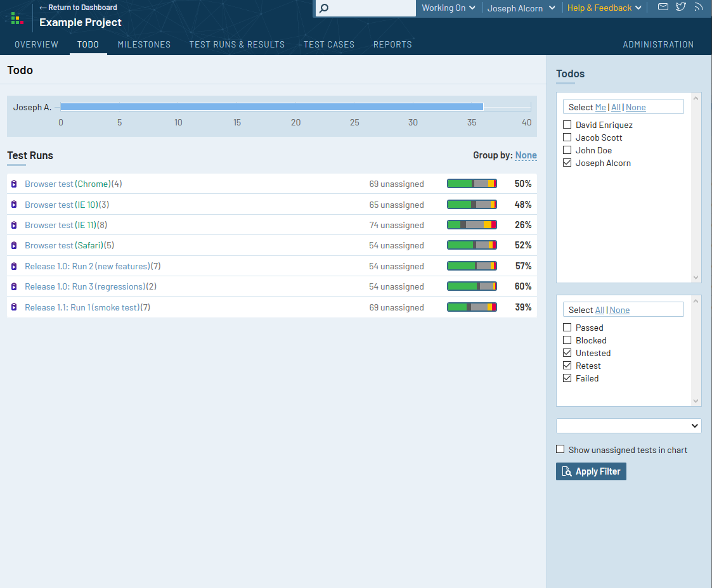This screenshot has width=712, height=588.
Task: Click the run icon beside Browser test (Chrome)
Action: point(14,184)
